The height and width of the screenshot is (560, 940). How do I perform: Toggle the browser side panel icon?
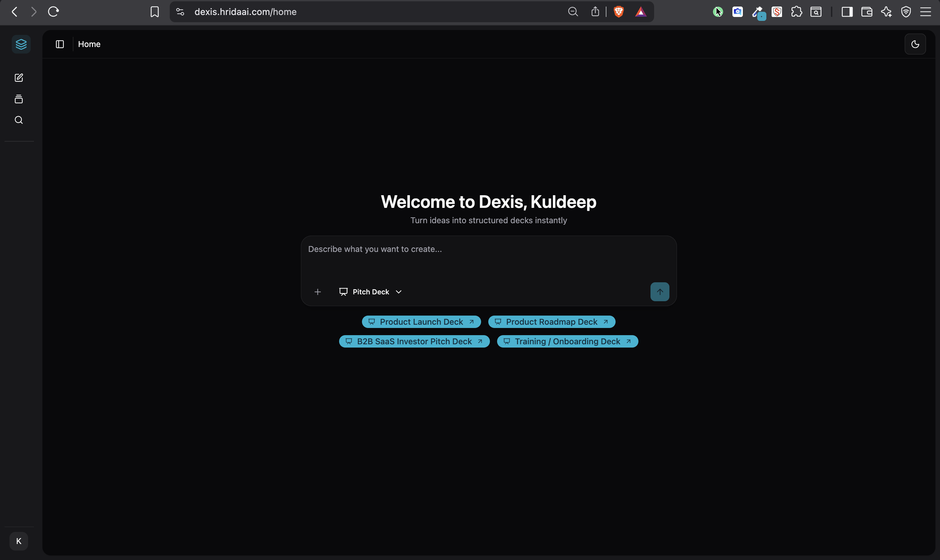pyautogui.click(x=847, y=12)
